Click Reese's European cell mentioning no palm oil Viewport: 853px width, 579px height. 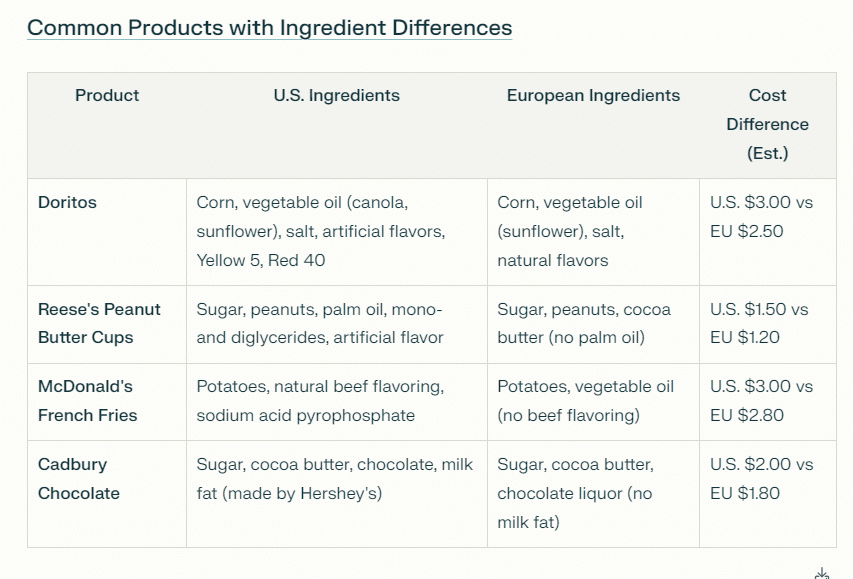click(584, 323)
